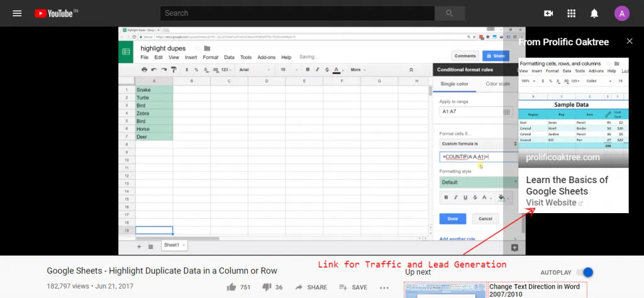
Task: Click the Print icon in Sheets toolbar
Action: click(x=144, y=70)
